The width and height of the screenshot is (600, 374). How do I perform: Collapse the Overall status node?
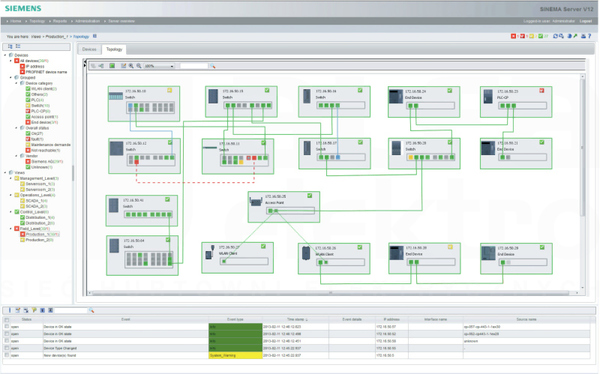(x=16, y=128)
